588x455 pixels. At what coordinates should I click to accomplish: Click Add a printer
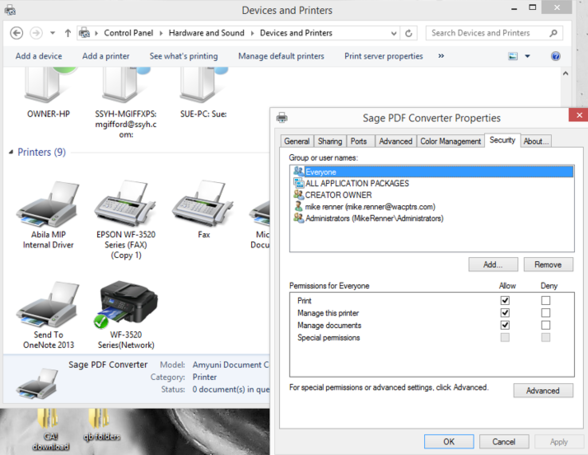[x=106, y=56]
